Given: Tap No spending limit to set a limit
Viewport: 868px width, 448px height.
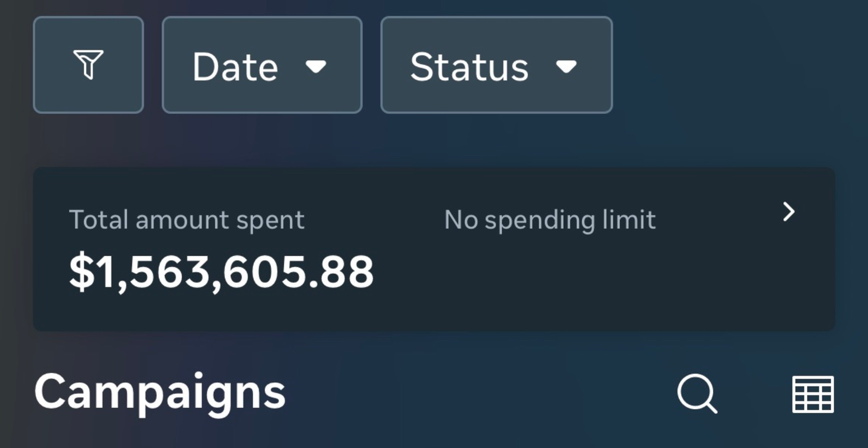Looking at the screenshot, I should (549, 220).
